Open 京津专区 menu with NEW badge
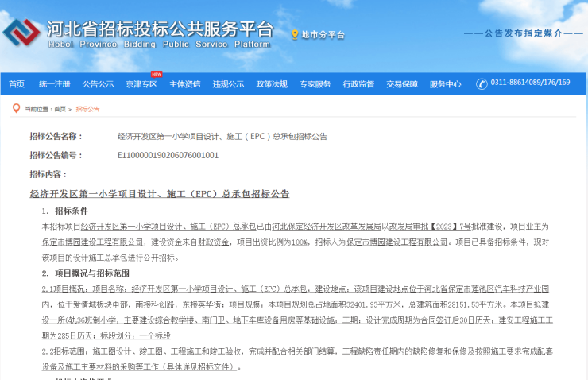Screen dimensions: 588x380 click(141, 84)
